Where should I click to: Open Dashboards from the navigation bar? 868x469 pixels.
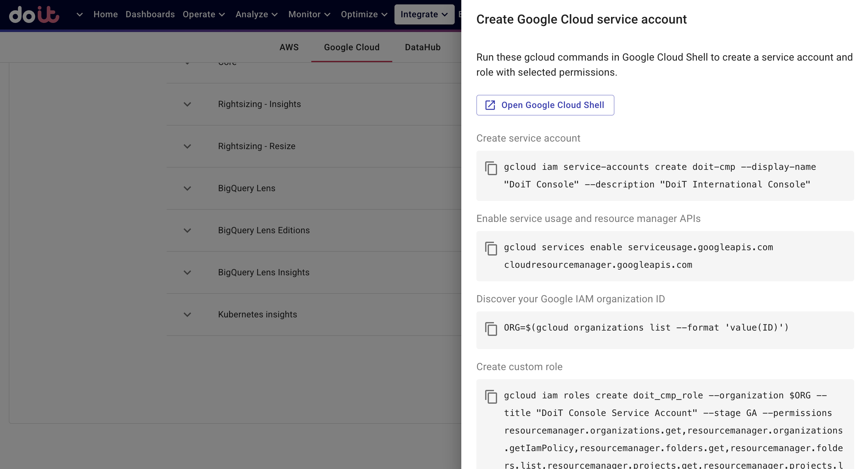pyautogui.click(x=150, y=14)
